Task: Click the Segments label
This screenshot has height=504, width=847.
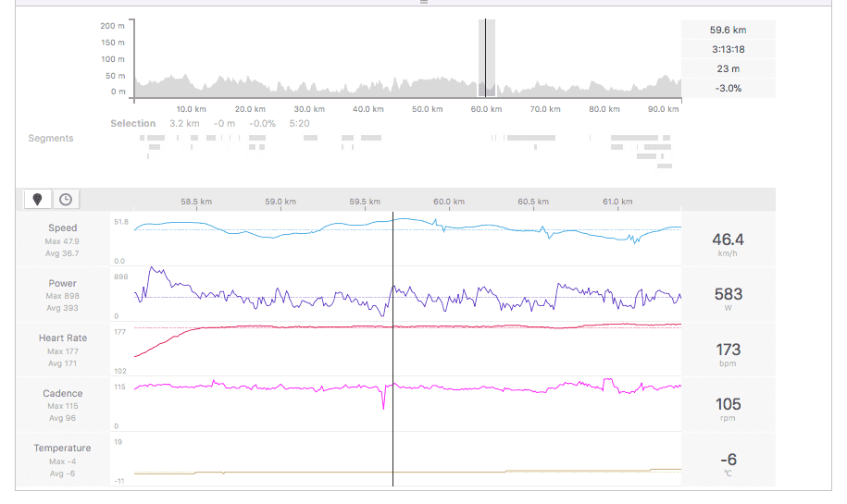Action: 51,139
